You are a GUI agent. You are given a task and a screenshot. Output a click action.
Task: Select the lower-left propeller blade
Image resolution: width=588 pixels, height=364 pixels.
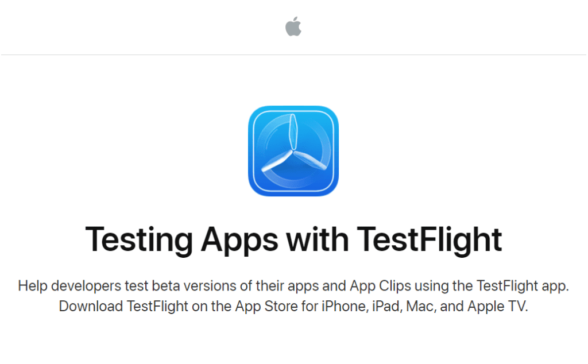[276, 161]
